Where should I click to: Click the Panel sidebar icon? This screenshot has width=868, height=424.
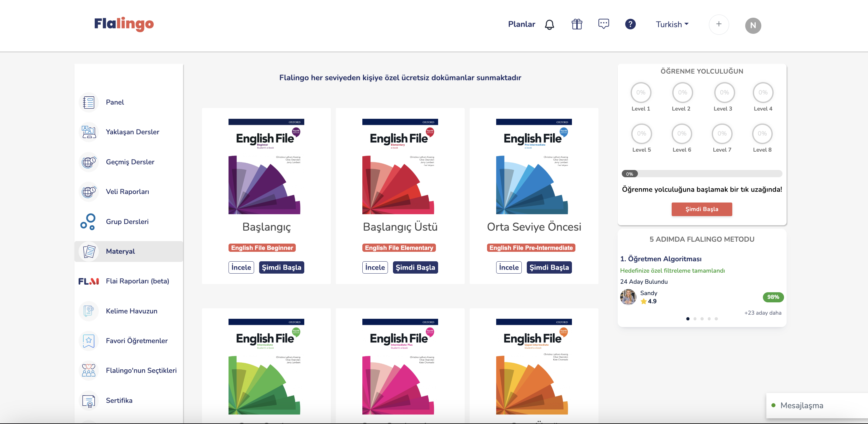coord(89,102)
